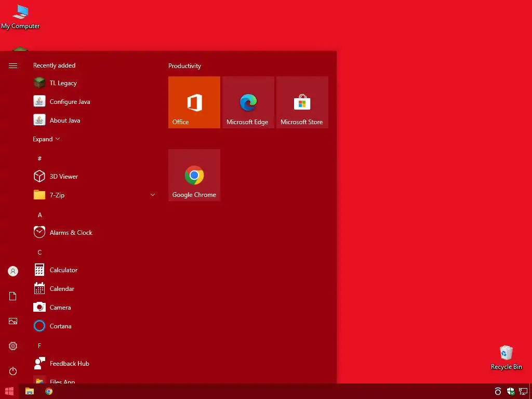
Task: Click the network tray icon
Action: click(x=523, y=391)
